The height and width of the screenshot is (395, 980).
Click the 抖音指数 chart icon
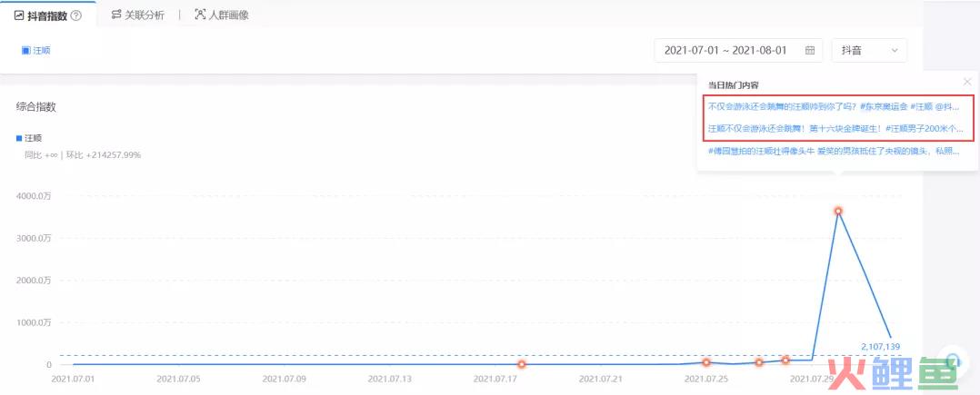click(18, 15)
